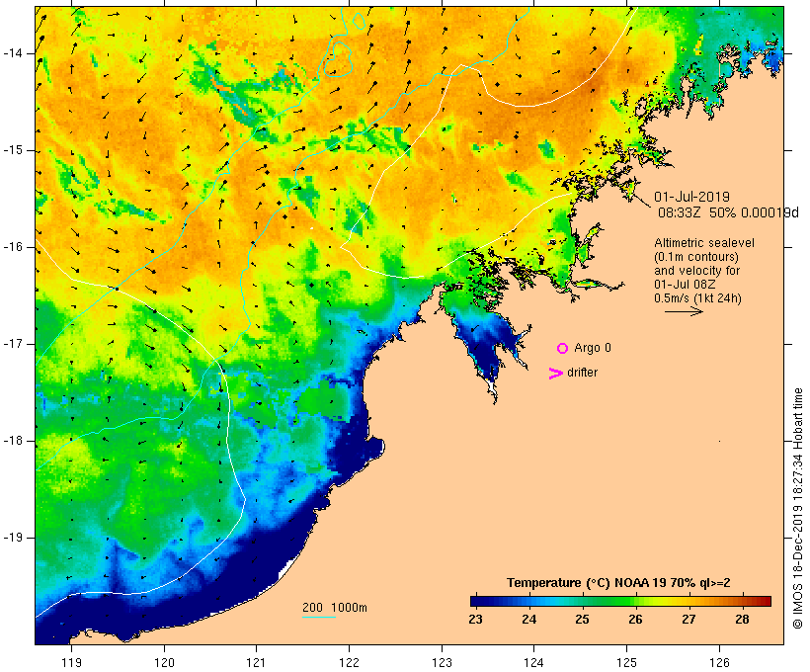Click the longitude label 126
This screenshot has width=810, height=672.
pos(719,662)
